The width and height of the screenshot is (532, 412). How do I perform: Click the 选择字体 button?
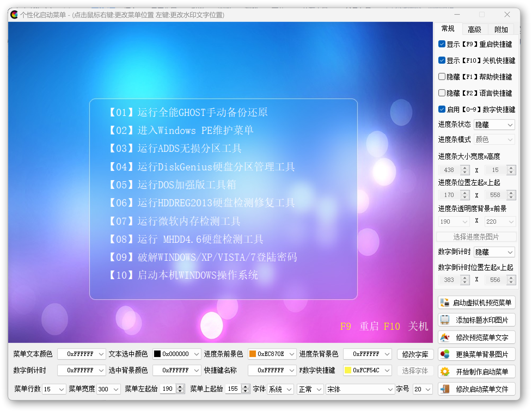click(x=415, y=370)
